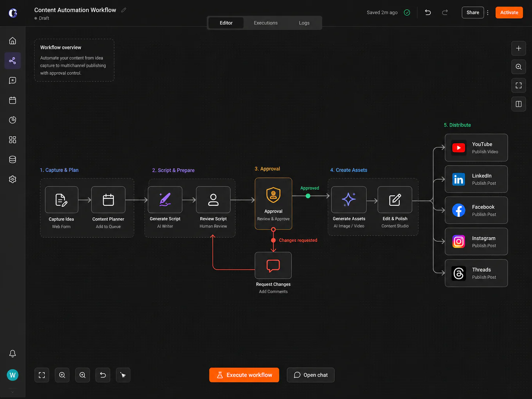Select the Threads Publish Post node

tap(477, 273)
